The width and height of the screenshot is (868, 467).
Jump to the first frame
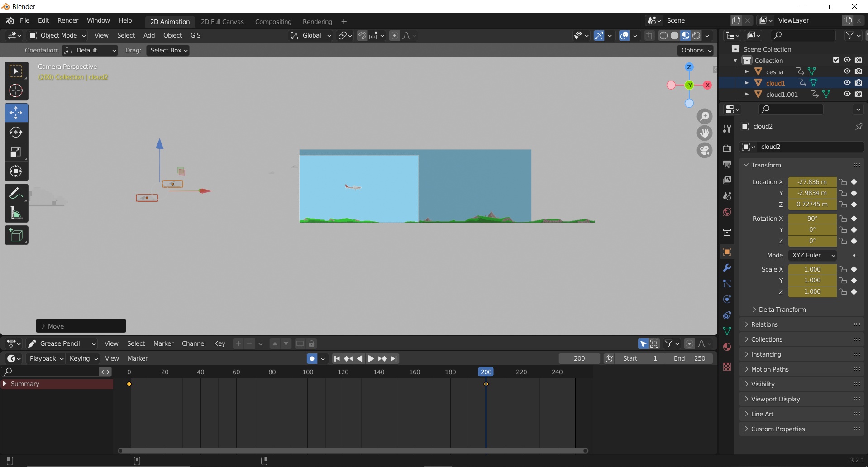pos(337,358)
